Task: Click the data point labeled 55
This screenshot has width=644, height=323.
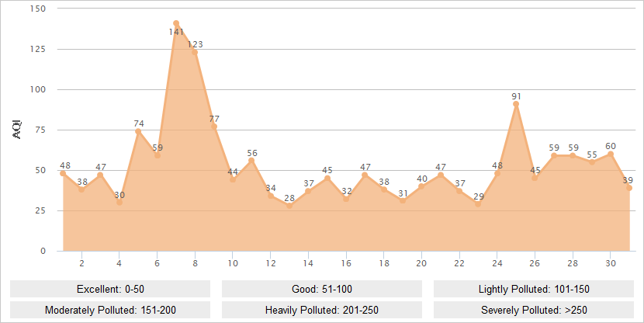Action: 592,162
